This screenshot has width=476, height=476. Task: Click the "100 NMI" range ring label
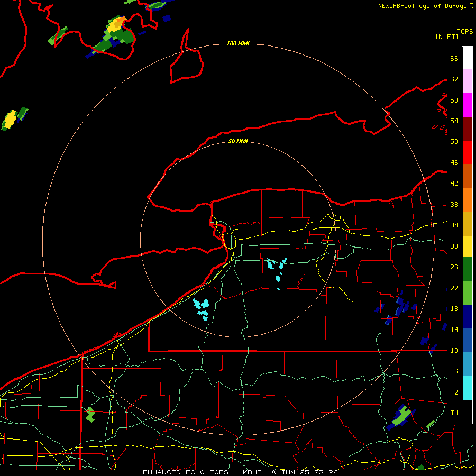coord(238,43)
